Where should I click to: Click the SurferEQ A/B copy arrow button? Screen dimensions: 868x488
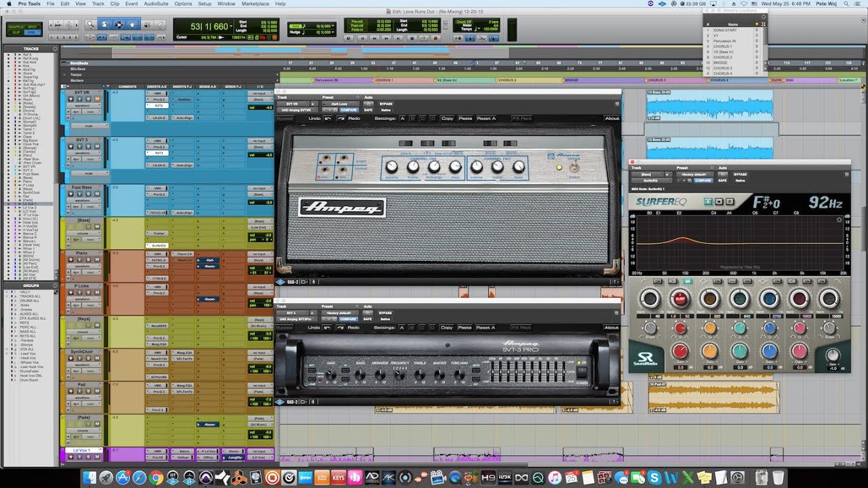719,201
